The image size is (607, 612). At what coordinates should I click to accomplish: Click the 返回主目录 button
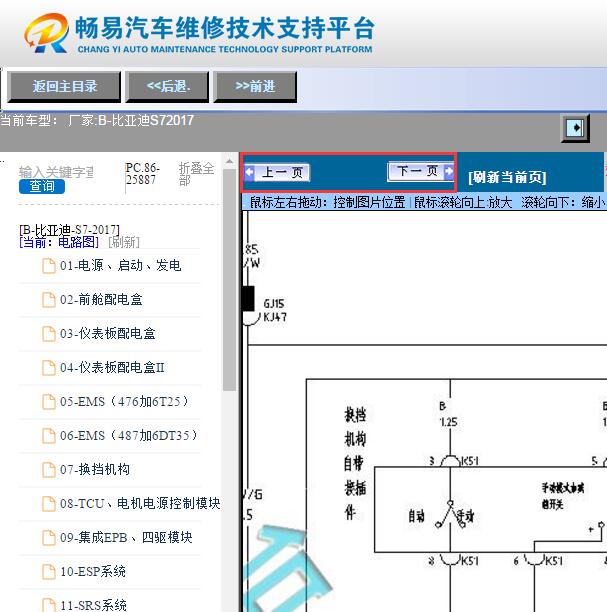(x=64, y=87)
